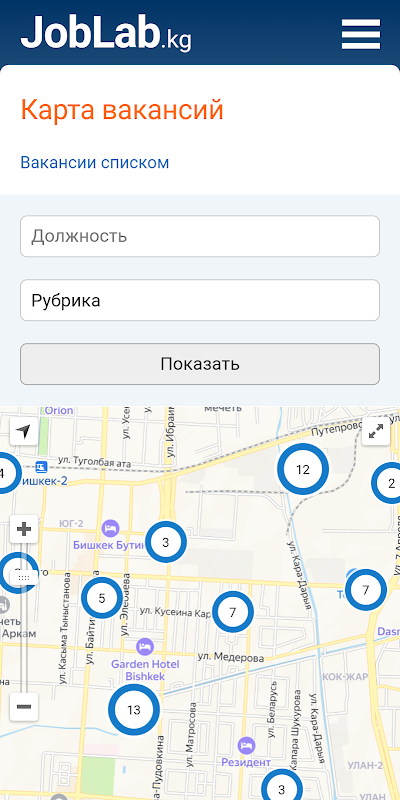Click the Резидент map label
This screenshot has height=800, width=400.
click(246, 762)
